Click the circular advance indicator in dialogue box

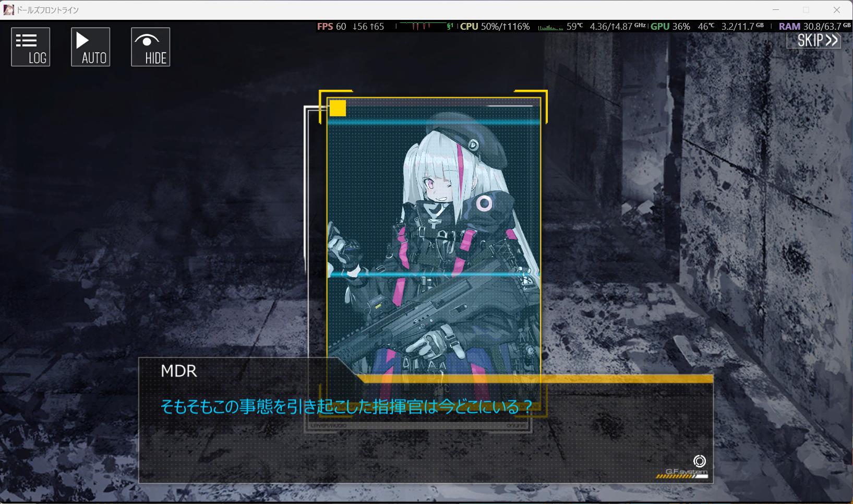699,461
